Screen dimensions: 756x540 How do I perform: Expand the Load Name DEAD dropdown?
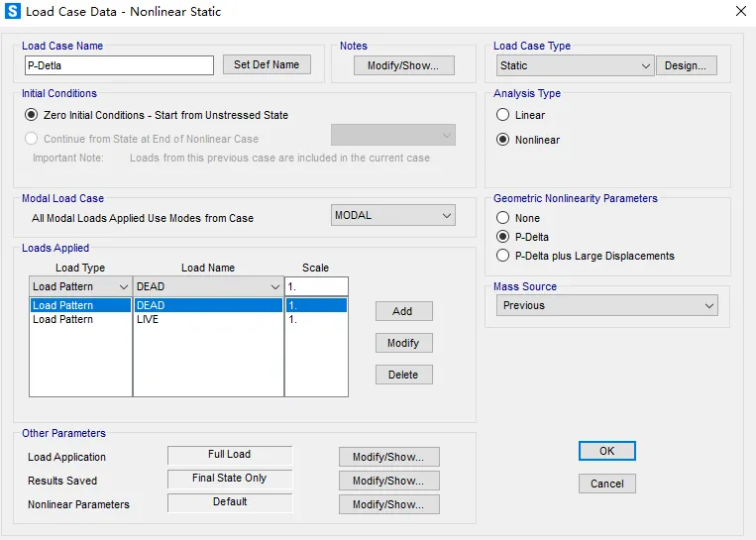[208, 287]
